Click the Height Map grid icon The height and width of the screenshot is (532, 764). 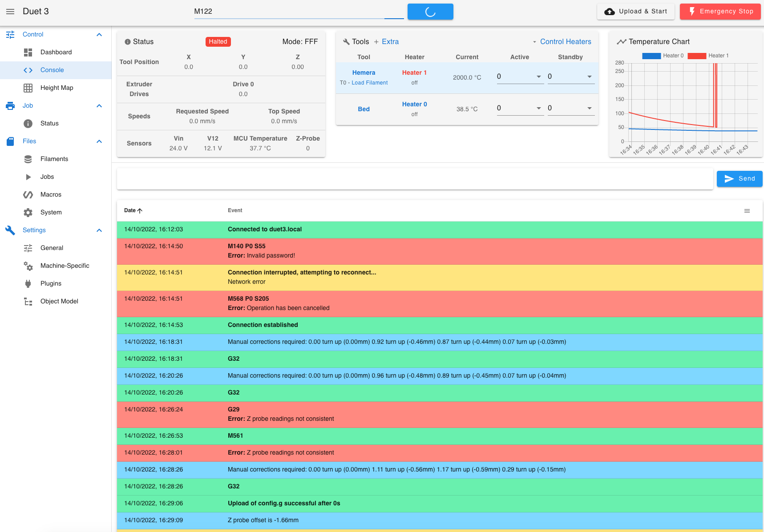tap(28, 88)
